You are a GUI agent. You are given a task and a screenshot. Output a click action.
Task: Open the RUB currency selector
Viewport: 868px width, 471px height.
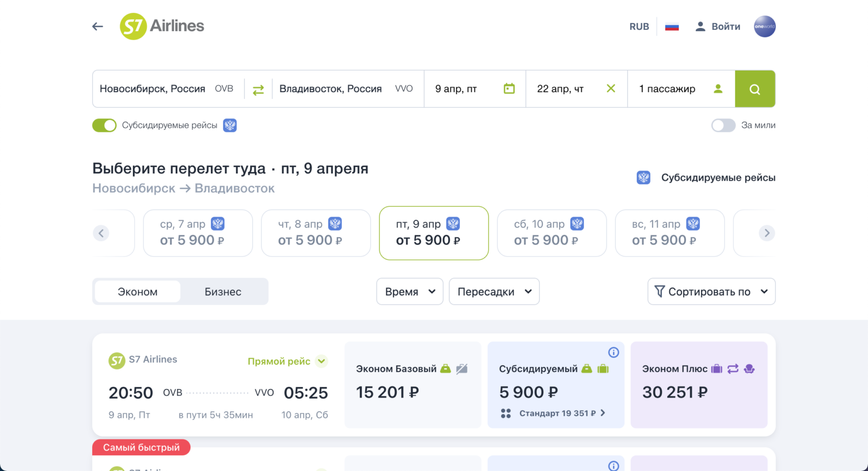pos(639,27)
